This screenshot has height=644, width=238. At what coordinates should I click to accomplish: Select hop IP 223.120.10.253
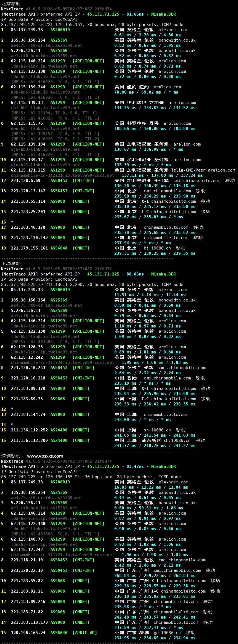tap(28, 368)
